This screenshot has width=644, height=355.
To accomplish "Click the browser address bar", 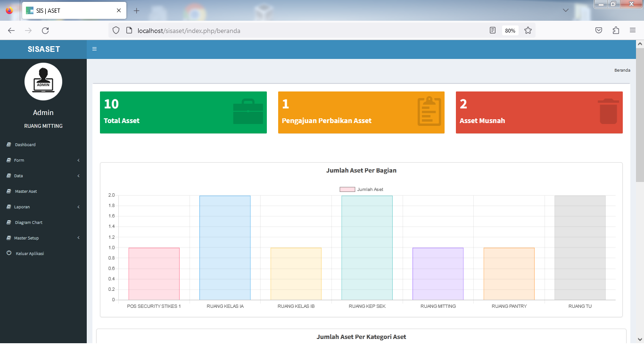I will (311, 31).
